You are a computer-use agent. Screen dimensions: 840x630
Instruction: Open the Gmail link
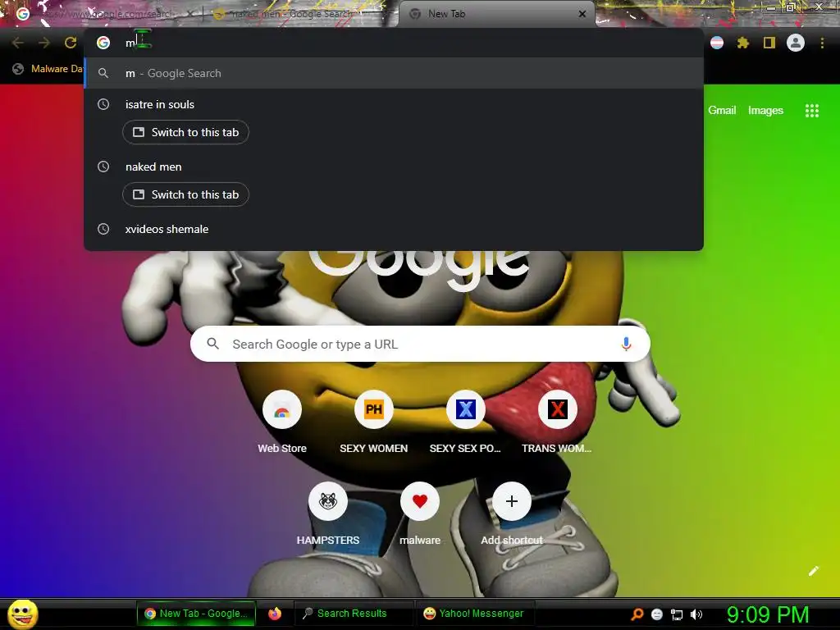[722, 111]
